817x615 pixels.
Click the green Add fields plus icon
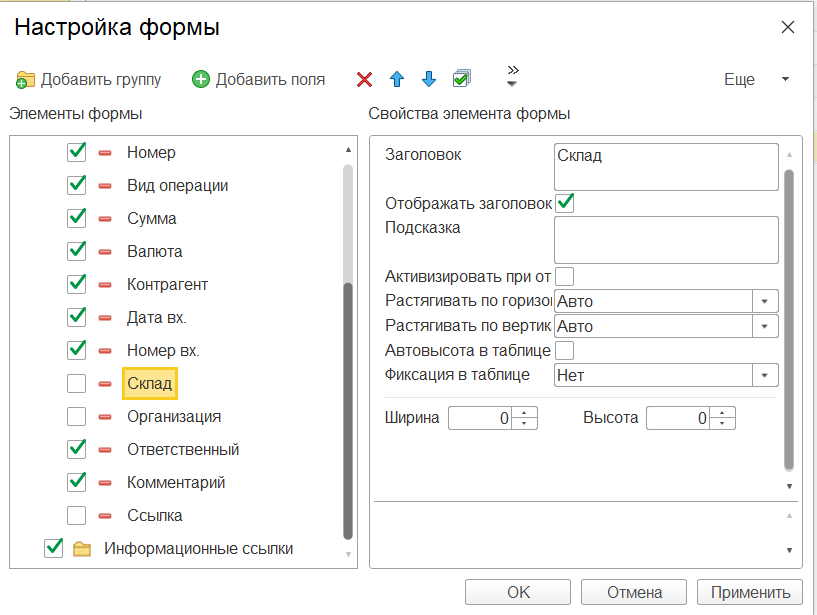(201, 80)
